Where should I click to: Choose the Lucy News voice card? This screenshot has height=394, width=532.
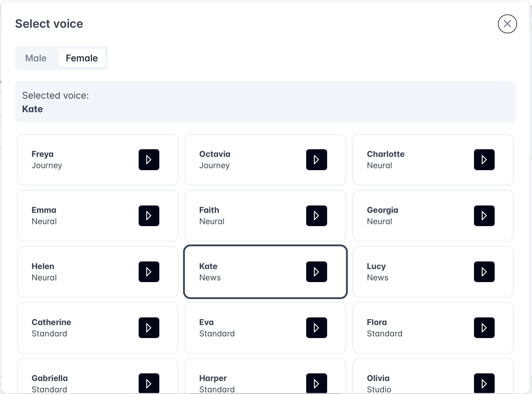433,272
